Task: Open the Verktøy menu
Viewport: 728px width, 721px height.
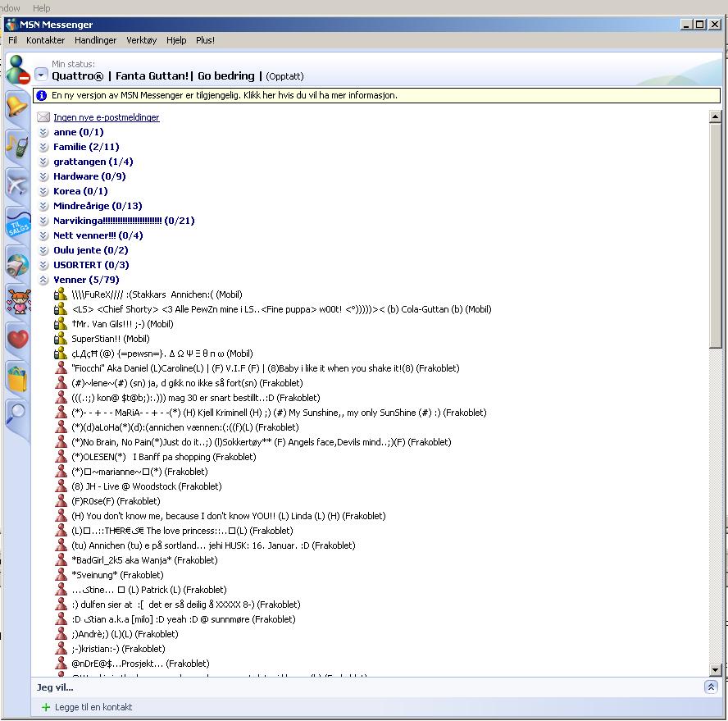Action: [142, 40]
